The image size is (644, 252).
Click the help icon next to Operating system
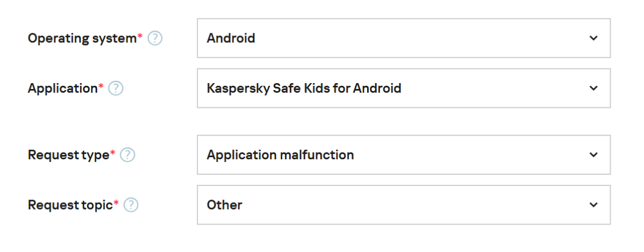155,39
